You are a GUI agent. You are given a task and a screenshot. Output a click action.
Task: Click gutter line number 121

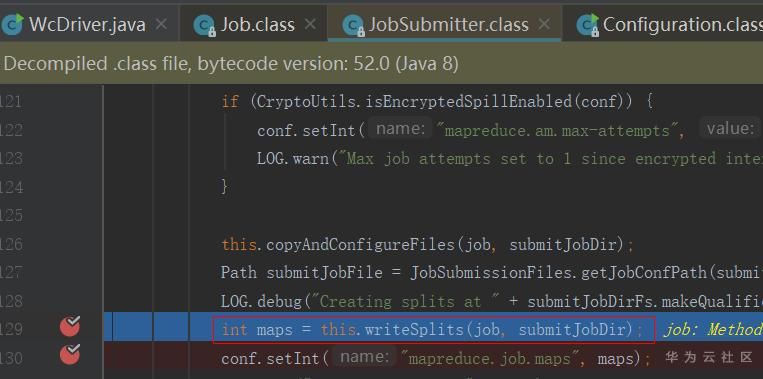point(11,102)
